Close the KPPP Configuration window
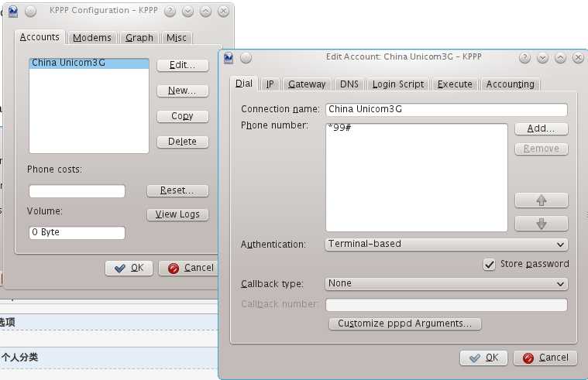This screenshot has width=588, height=380. click(x=223, y=12)
